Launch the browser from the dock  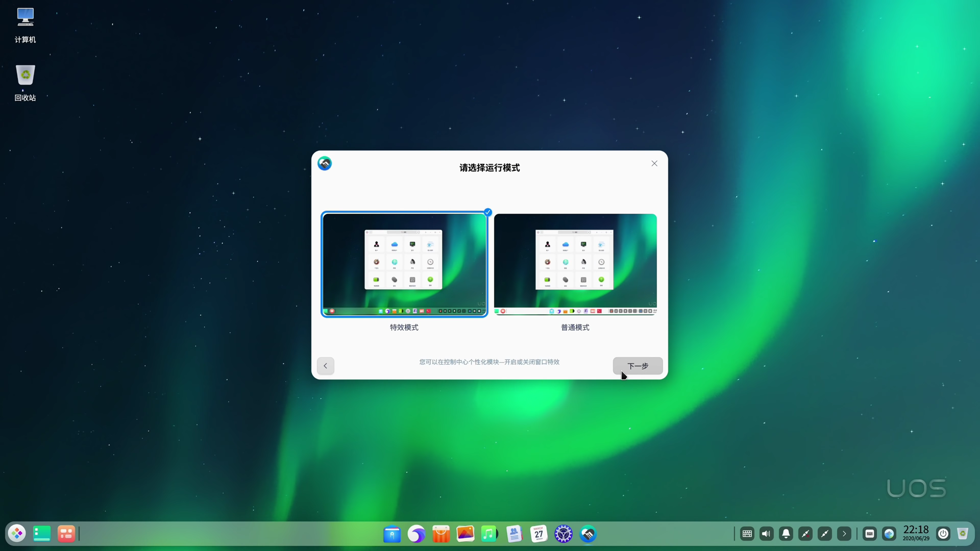pyautogui.click(x=416, y=534)
